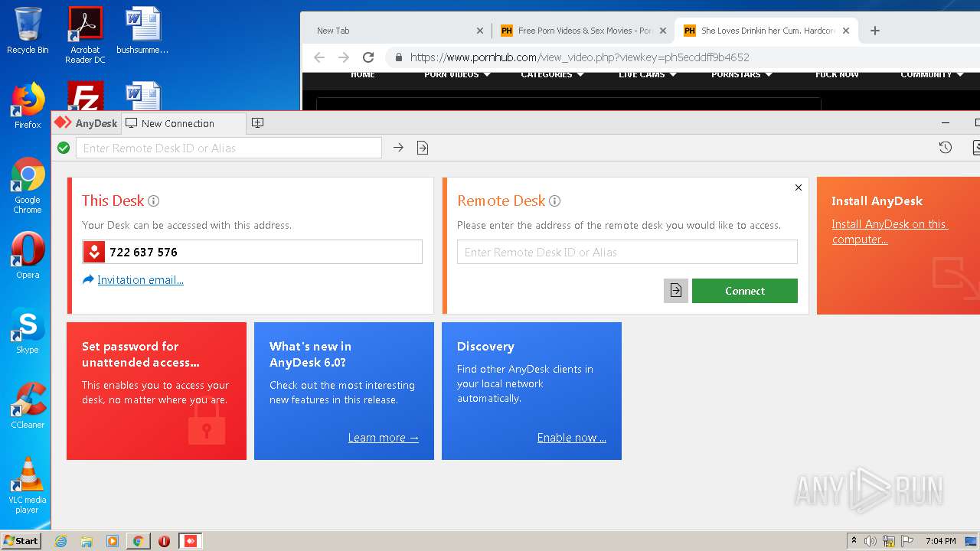Focus the top Remote Desk ID address field
The image size is (980, 551).
click(229, 148)
